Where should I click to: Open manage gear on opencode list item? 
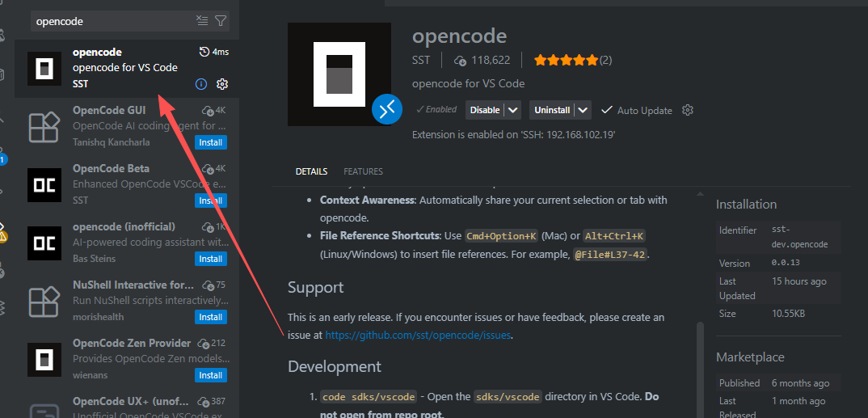pos(222,84)
